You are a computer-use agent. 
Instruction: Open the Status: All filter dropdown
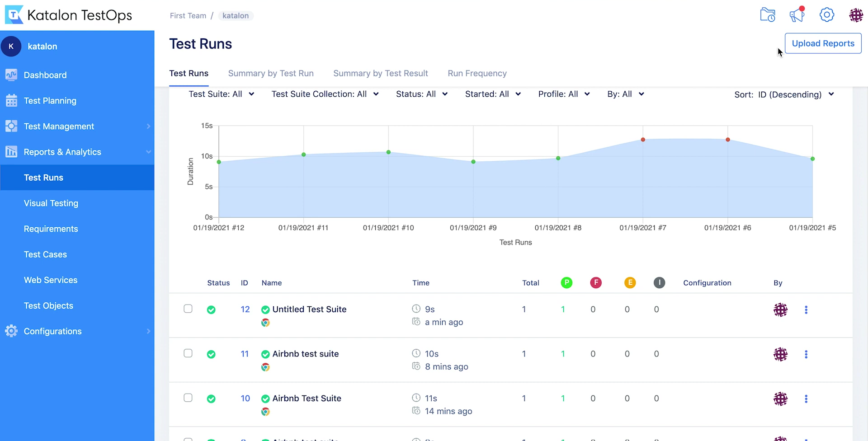(422, 94)
